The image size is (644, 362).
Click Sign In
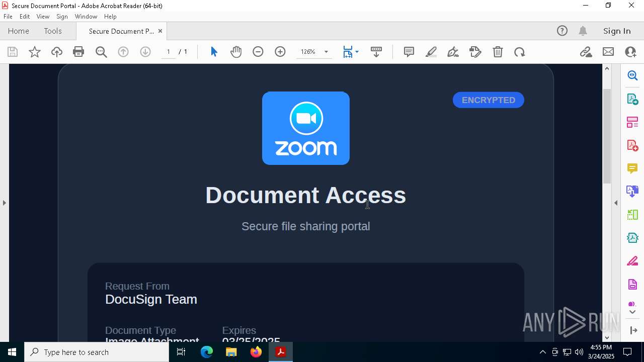617,31
